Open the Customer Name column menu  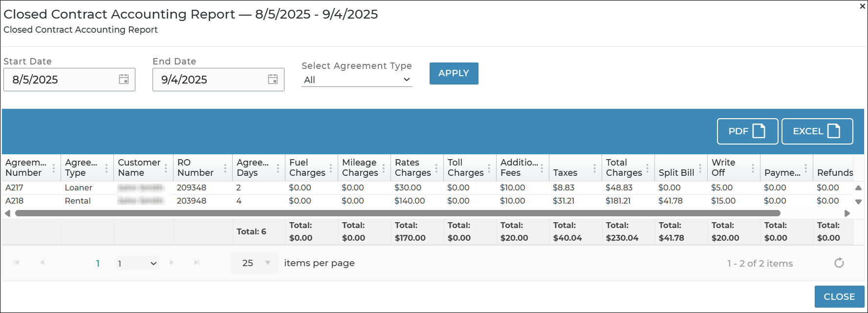tap(166, 168)
